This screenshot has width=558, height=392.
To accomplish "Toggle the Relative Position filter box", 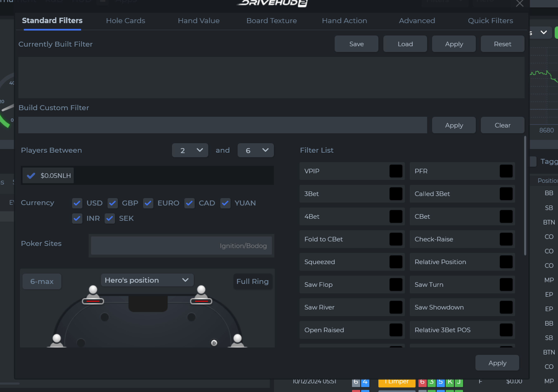I will point(506,262).
